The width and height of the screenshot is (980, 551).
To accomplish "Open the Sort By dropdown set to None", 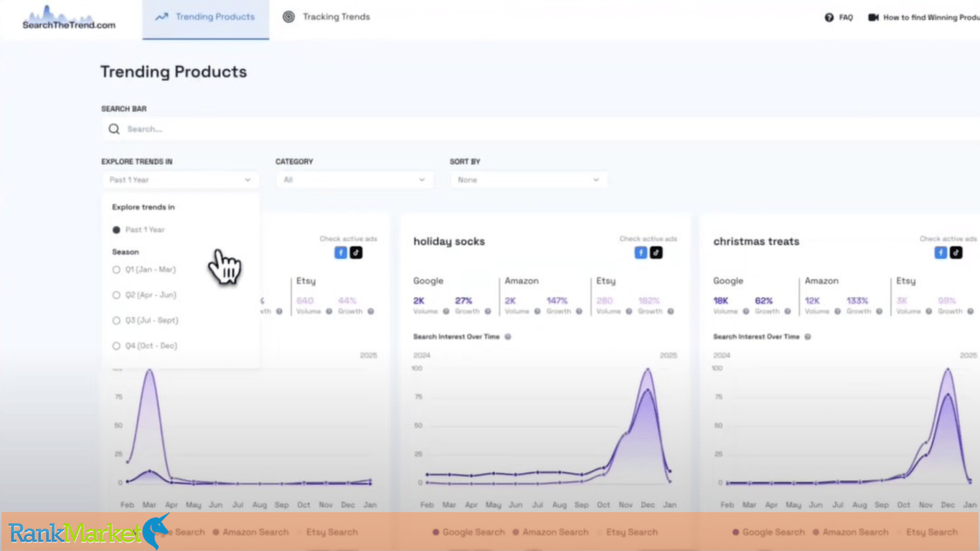I will pos(529,180).
